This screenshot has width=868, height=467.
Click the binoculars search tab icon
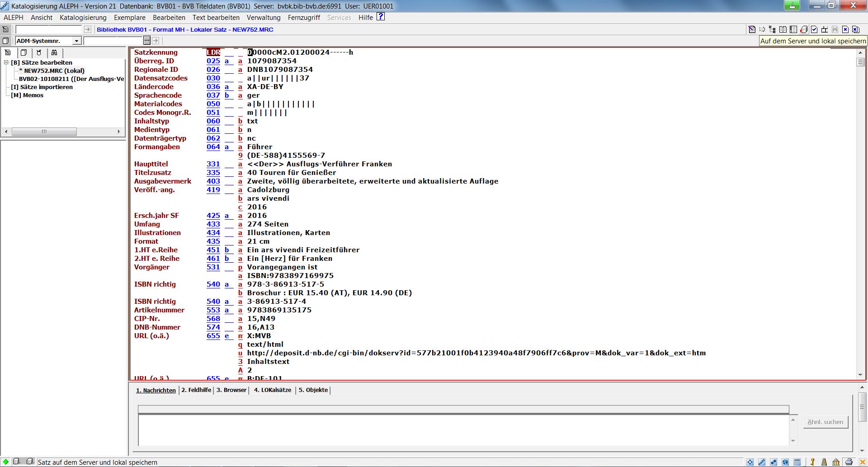[x=54, y=52]
